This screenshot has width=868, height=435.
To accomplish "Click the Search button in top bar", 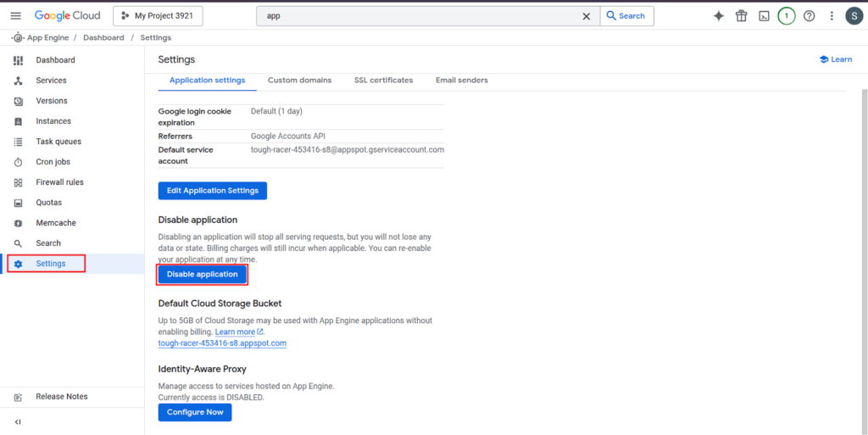I will pyautogui.click(x=626, y=16).
